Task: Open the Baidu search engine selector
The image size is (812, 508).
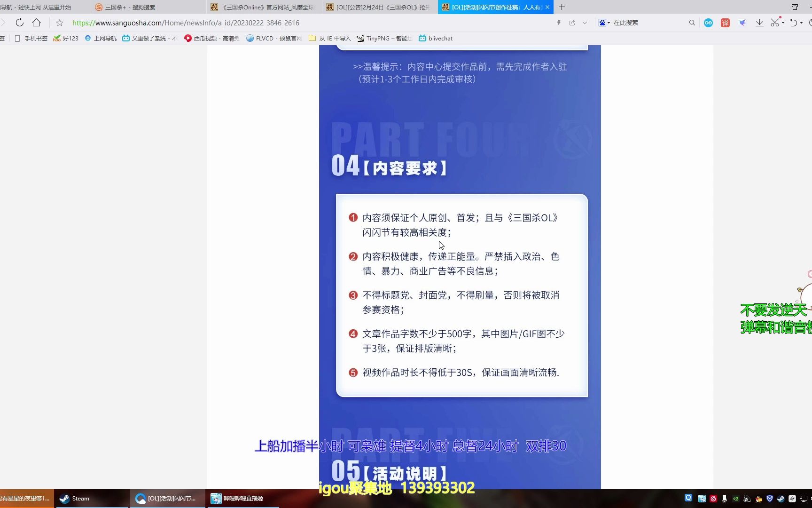Action: click(x=604, y=23)
